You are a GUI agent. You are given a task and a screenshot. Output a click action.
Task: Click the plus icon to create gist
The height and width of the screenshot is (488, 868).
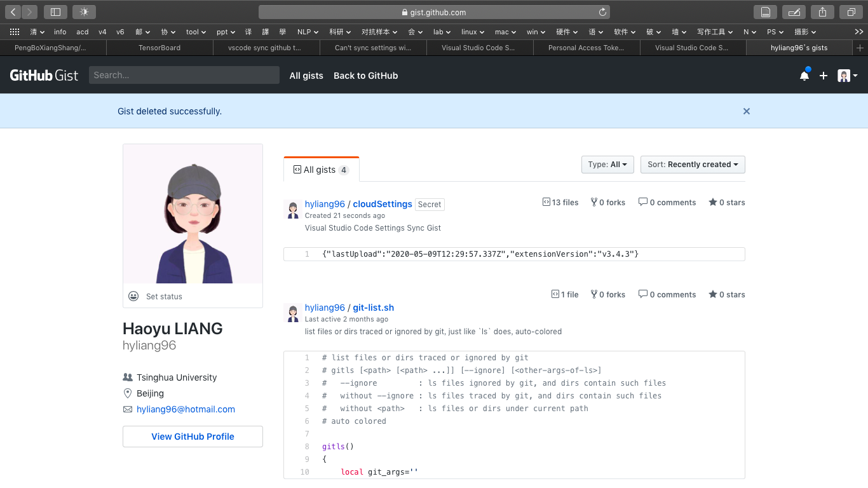pos(824,76)
